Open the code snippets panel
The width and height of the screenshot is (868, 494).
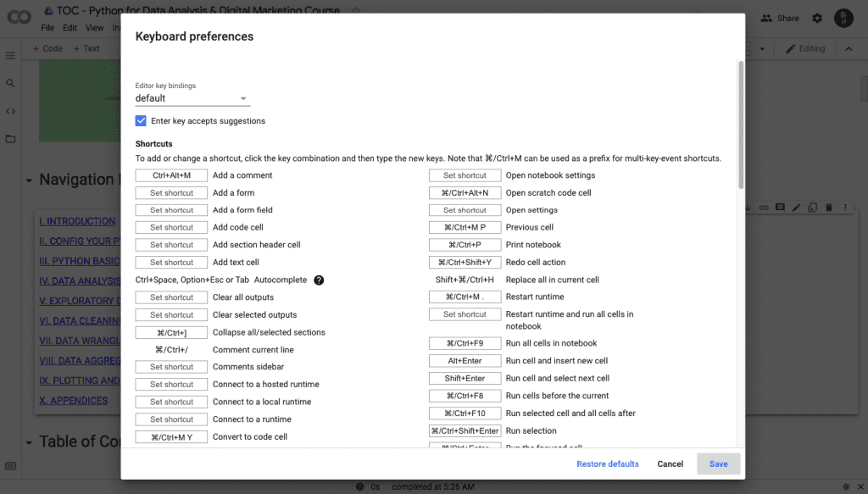click(x=10, y=109)
